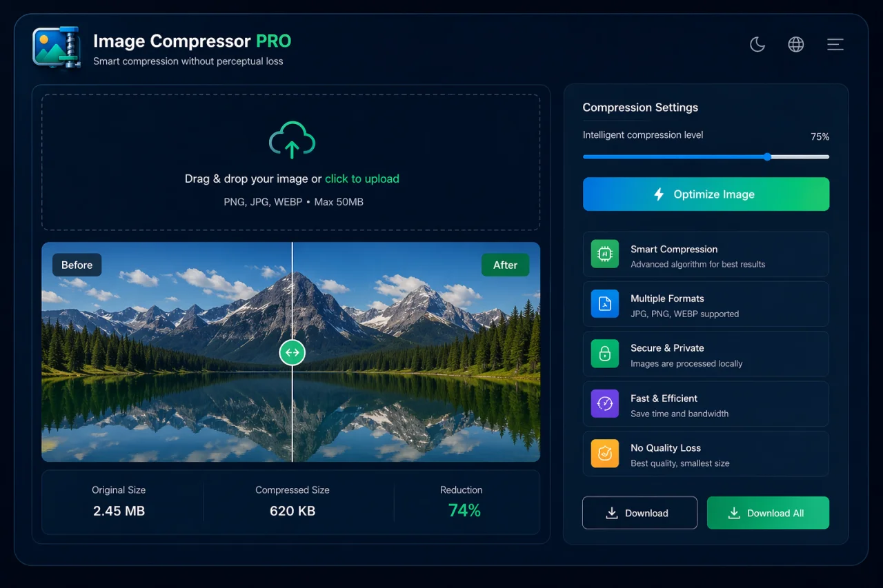Click the 'Intelligent compression level' label
883x588 pixels.
point(643,135)
